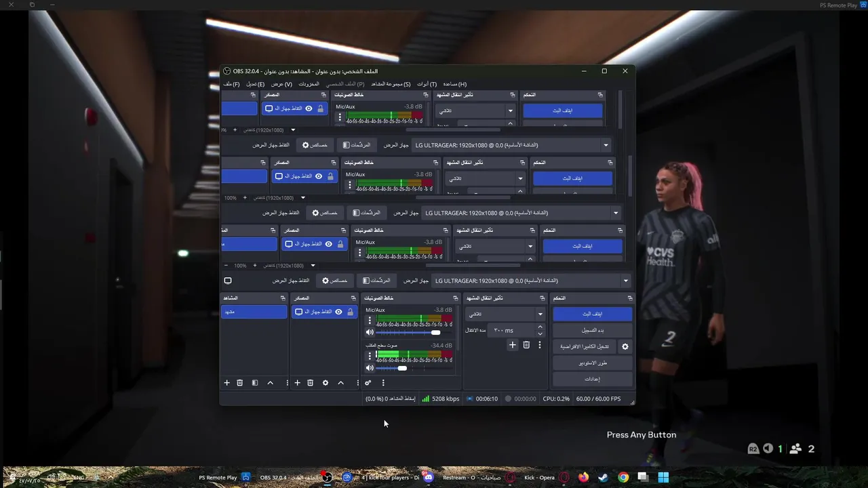Viewport: 868px width, 488px height.
Task: Click the audio mixer vertical scrollbar
Action: (458, 329)
